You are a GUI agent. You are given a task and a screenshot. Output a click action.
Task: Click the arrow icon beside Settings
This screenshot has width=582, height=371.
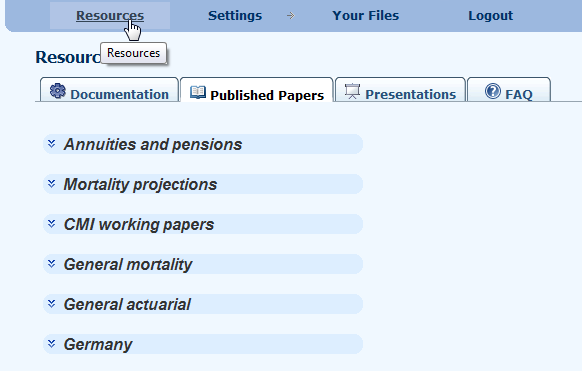coord(291,16)
